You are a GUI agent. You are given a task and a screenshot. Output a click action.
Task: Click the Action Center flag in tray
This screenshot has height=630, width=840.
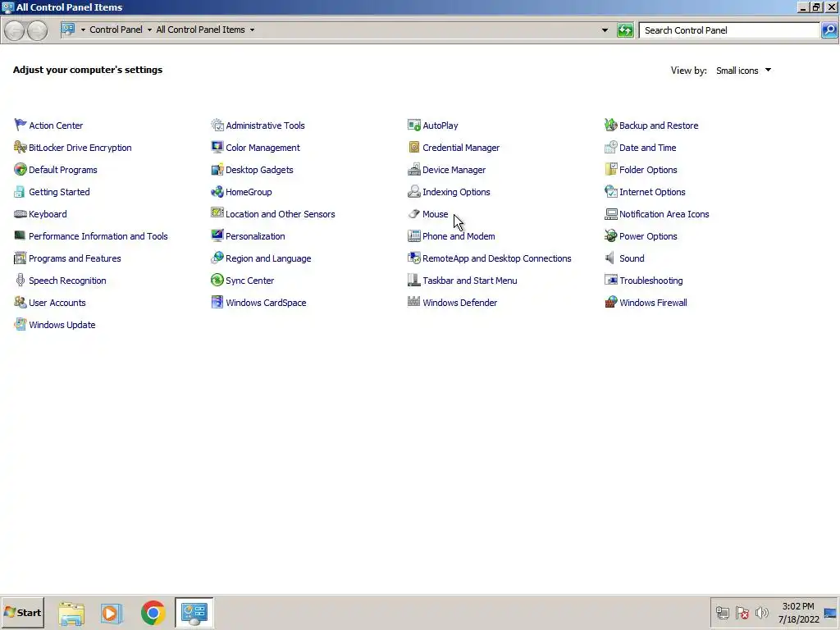pyautogui.click(x=742, y=612)
